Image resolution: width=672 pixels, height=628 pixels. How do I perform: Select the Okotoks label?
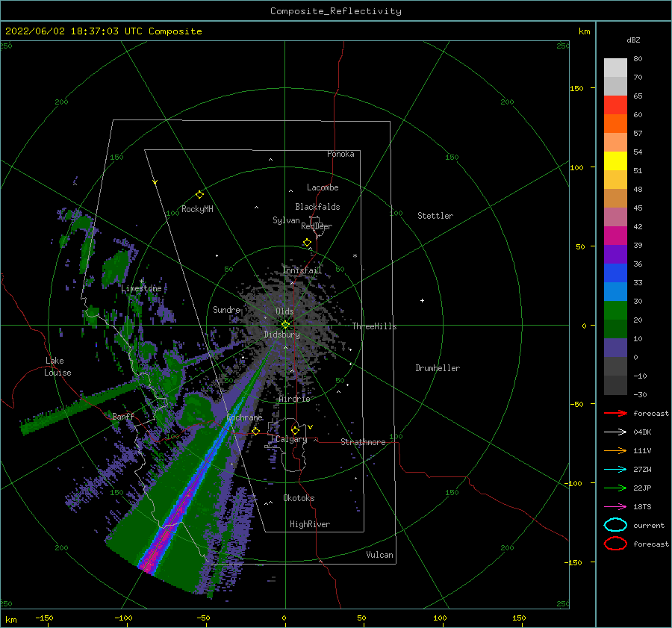pos(299,498)
